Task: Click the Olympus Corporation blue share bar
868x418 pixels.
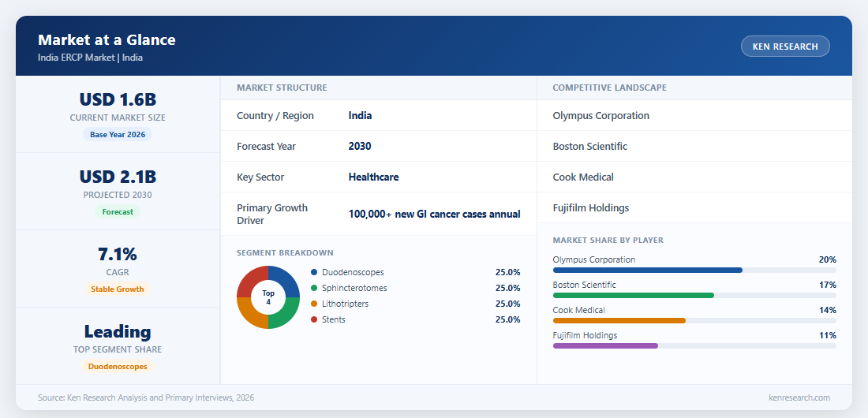Action: 648,271
